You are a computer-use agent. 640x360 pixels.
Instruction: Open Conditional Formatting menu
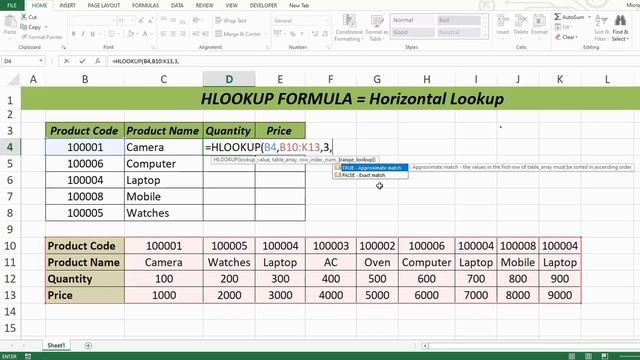(x=349, y=27)
